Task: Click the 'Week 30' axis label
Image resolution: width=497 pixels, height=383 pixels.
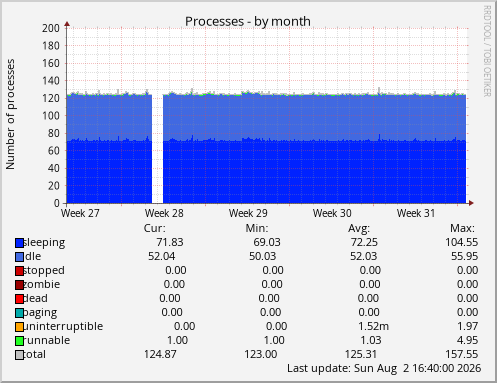Action: click(332, 213)
